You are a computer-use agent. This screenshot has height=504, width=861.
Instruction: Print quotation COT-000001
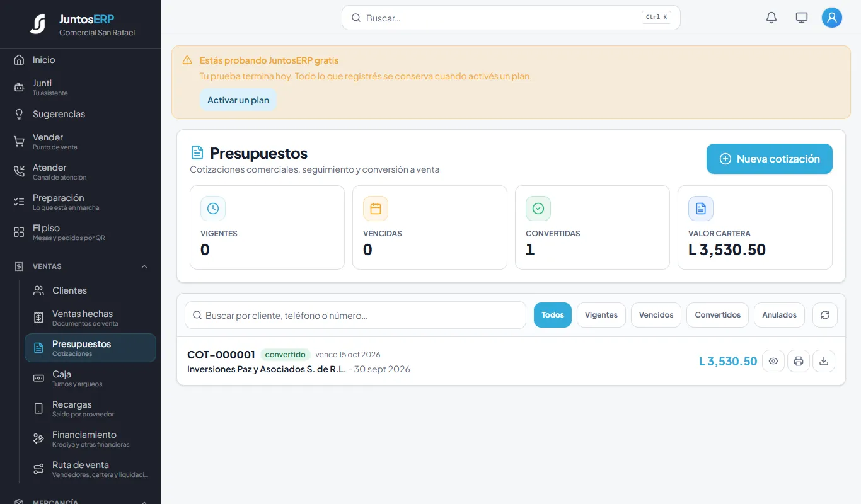point(799,361)
